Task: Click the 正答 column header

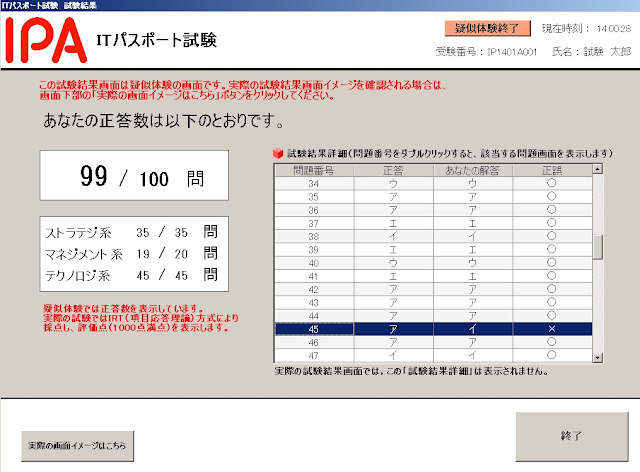Action: pos(393,170)
